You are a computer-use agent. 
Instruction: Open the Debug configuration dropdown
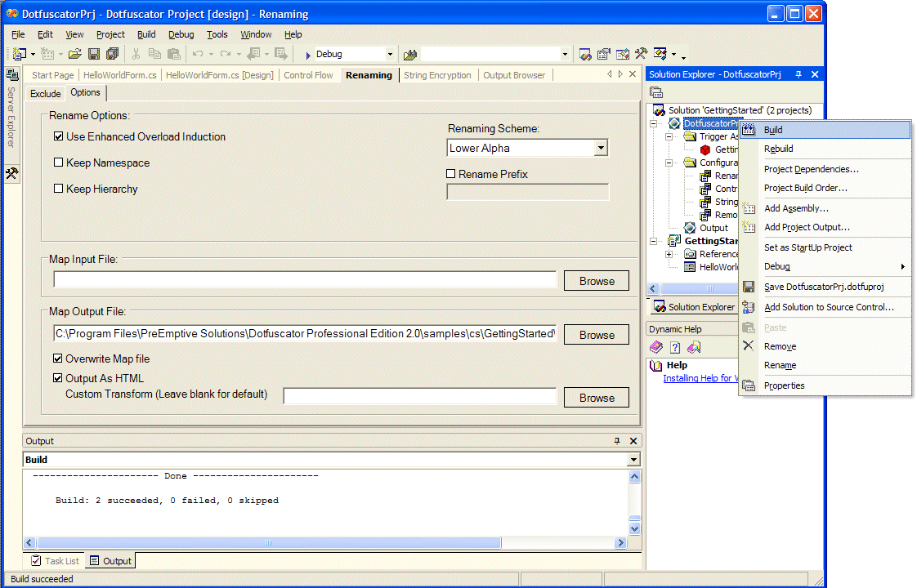tap(390, 55)
